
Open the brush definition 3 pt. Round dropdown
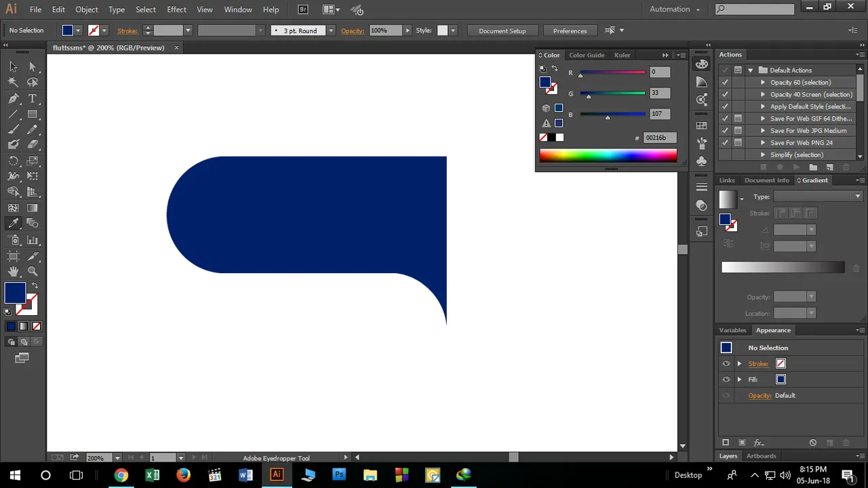click(331, 30)
